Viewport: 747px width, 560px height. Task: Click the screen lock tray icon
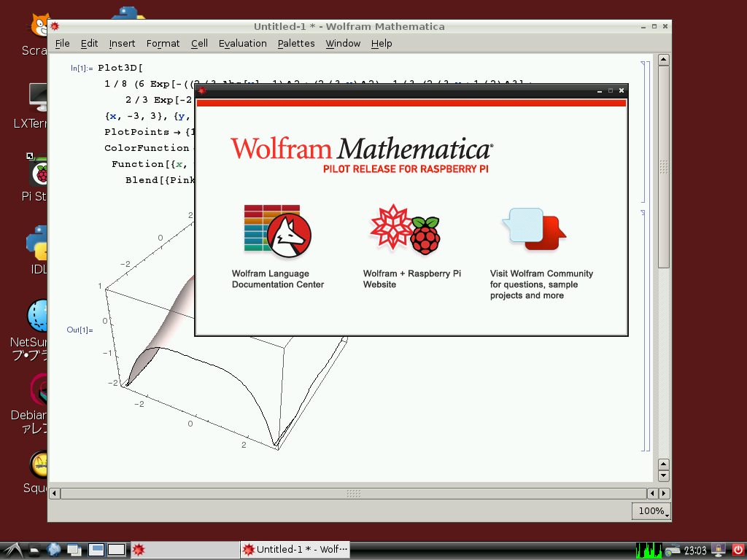[718, 551]
